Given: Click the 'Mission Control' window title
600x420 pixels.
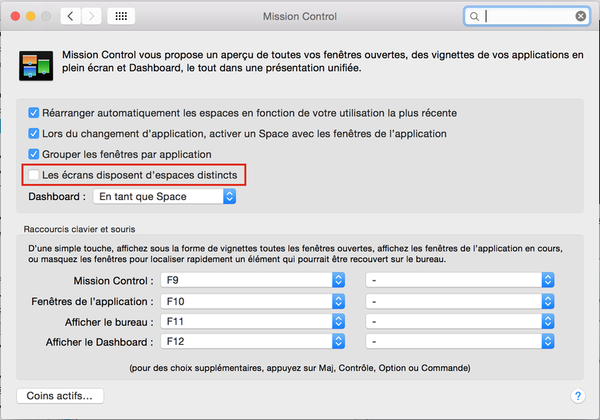Looking at the screenshot, I should tap(300, 16).
